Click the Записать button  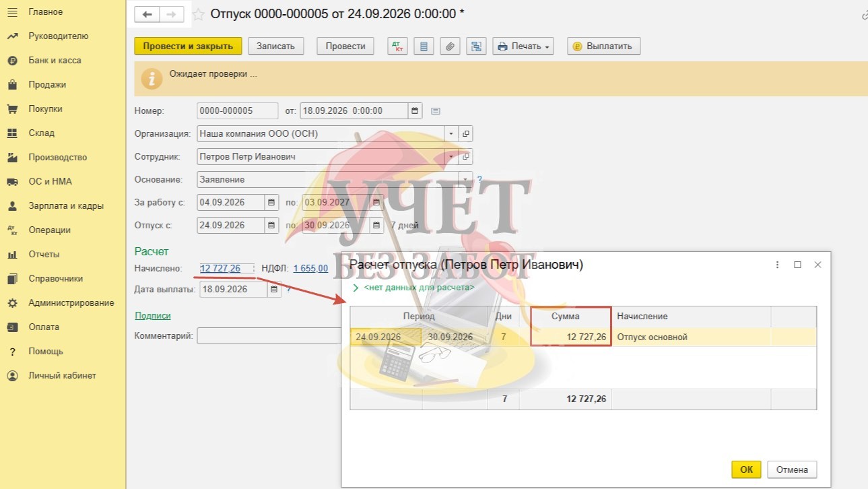pyautogui.click(x=276, y=46)
